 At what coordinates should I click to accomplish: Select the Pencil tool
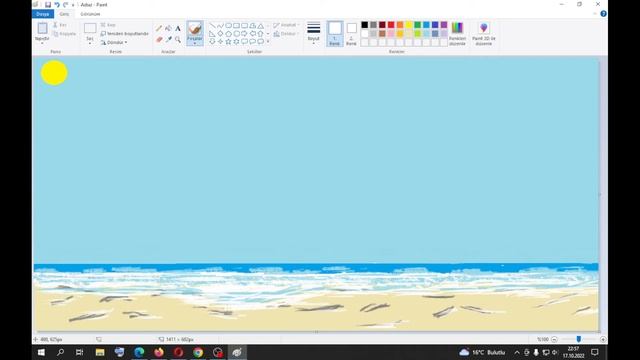pos(159,28)
